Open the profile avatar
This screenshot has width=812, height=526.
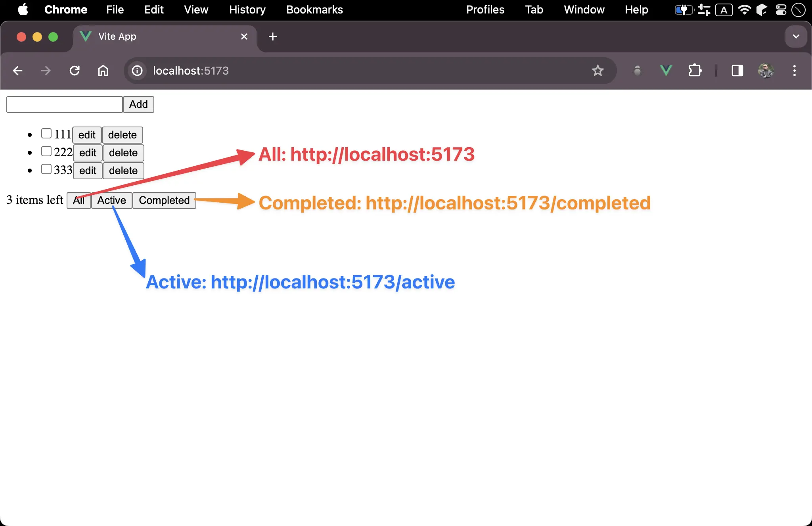tap(766, 71)
